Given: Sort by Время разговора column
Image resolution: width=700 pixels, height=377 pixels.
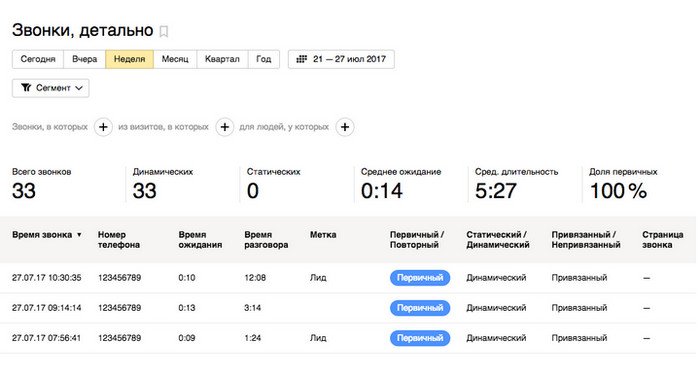Looking at the screenshot, I should [x=266, y=239].
